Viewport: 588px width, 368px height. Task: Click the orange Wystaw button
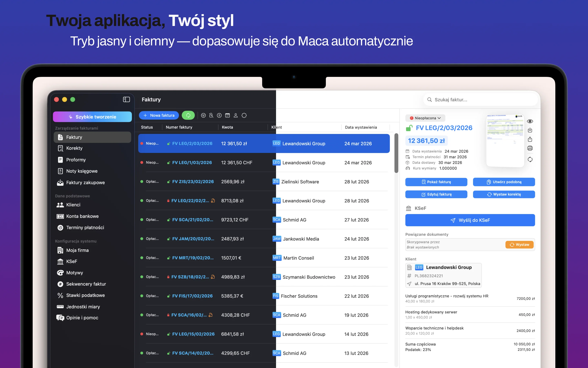(x=519, y=245)
